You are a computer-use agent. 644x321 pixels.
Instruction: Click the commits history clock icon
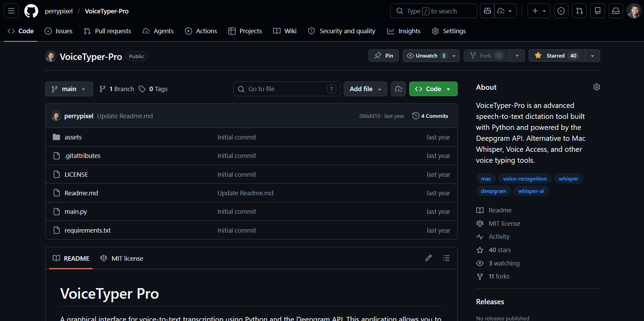(416, 116)
